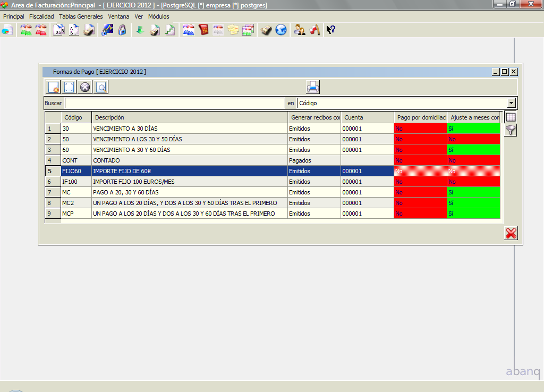
Task: Open the Ventana menu
Action: (x=118, y=16)
